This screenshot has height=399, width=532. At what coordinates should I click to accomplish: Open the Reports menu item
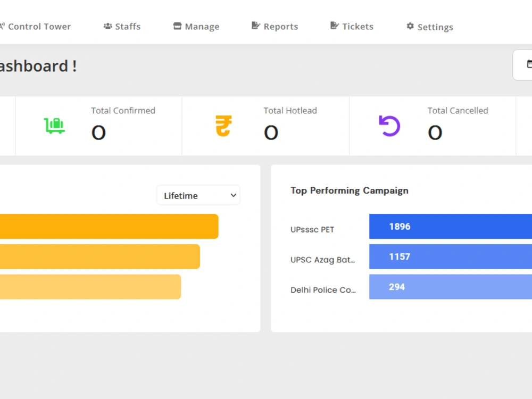(x=275, y=27)
